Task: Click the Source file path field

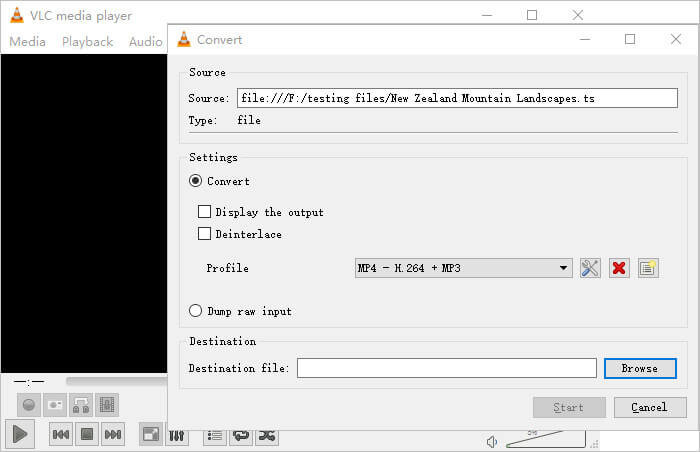Action: pyautogui.click(x=457, y=98)
